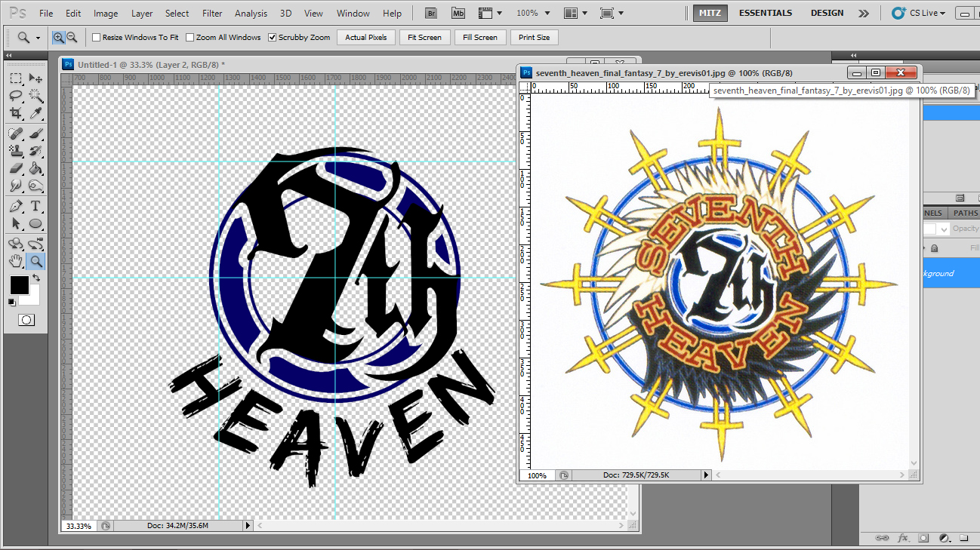
Task: Switch to the Paths panel tab
Action: [965, 214]
